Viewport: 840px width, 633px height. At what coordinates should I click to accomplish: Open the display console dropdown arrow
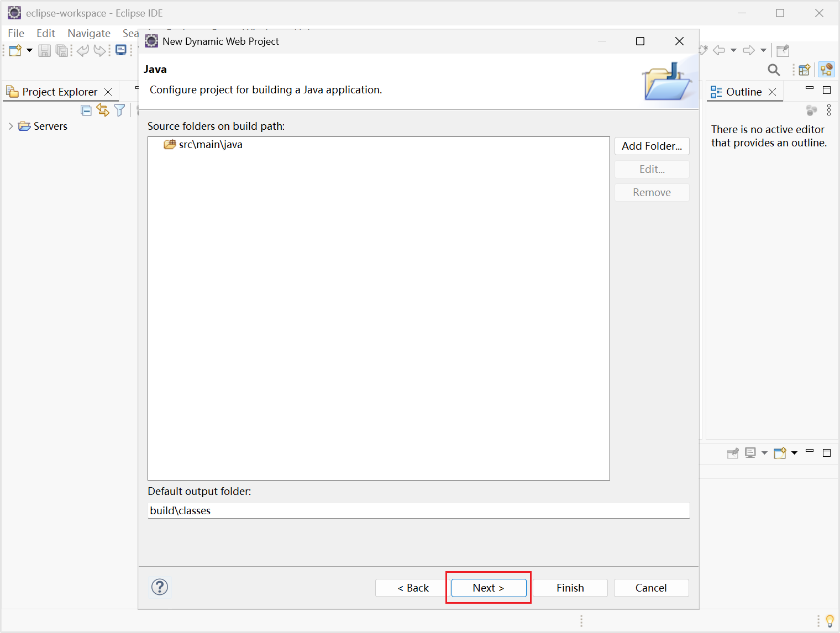click(x=765, y=453)
